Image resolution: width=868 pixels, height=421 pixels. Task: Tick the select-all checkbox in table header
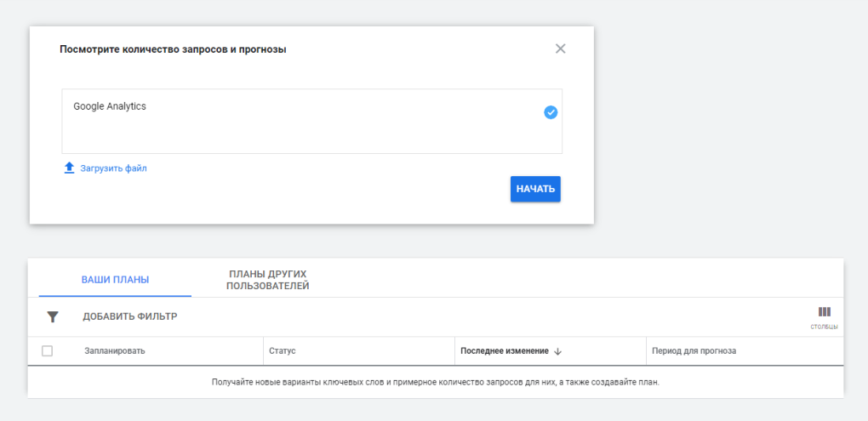[x=48, y=350]
